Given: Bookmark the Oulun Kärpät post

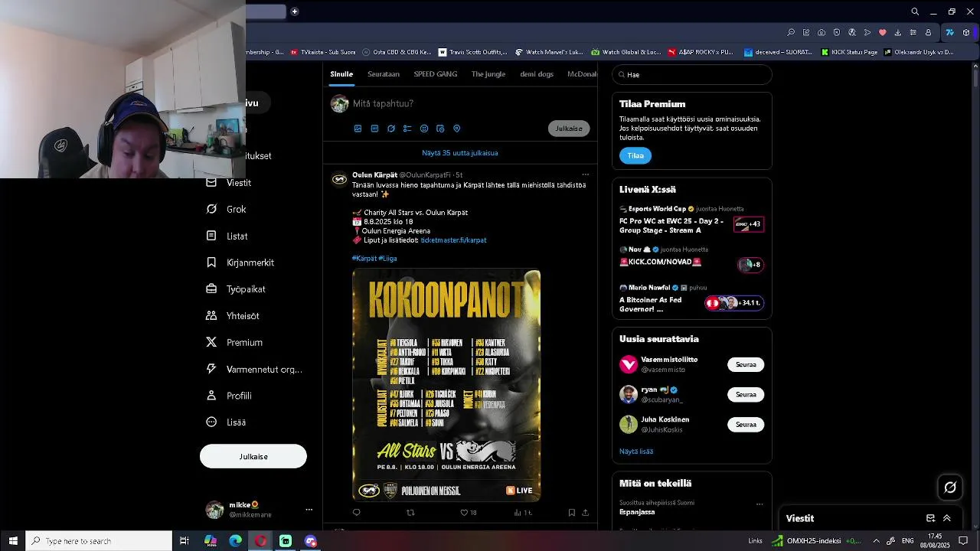Looking at the screenshot, I should (571, 513).
